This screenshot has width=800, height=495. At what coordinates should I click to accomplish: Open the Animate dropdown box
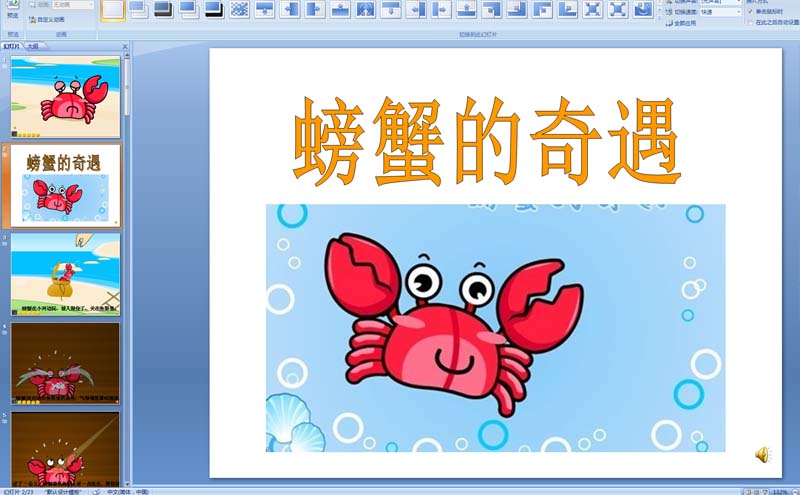(73, 5)
